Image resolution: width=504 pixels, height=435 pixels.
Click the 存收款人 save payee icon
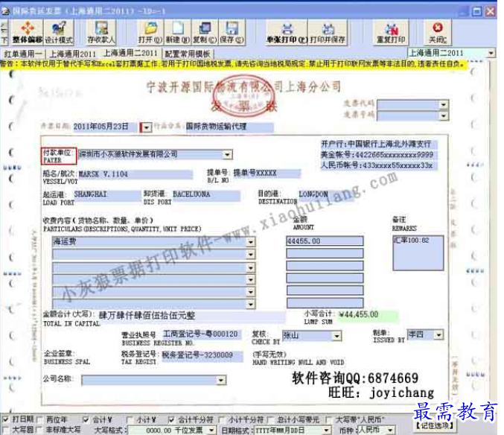click(x=101, y=32)
